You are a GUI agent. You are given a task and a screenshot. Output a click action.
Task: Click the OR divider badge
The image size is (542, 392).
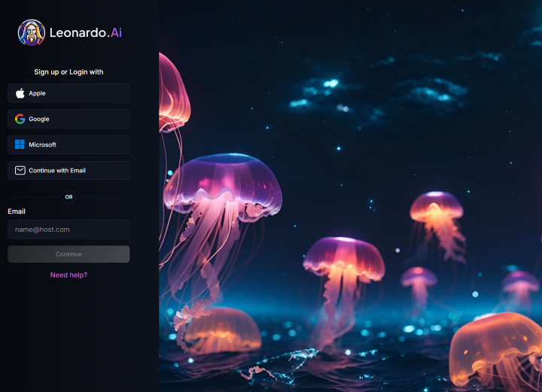point(69,197)
